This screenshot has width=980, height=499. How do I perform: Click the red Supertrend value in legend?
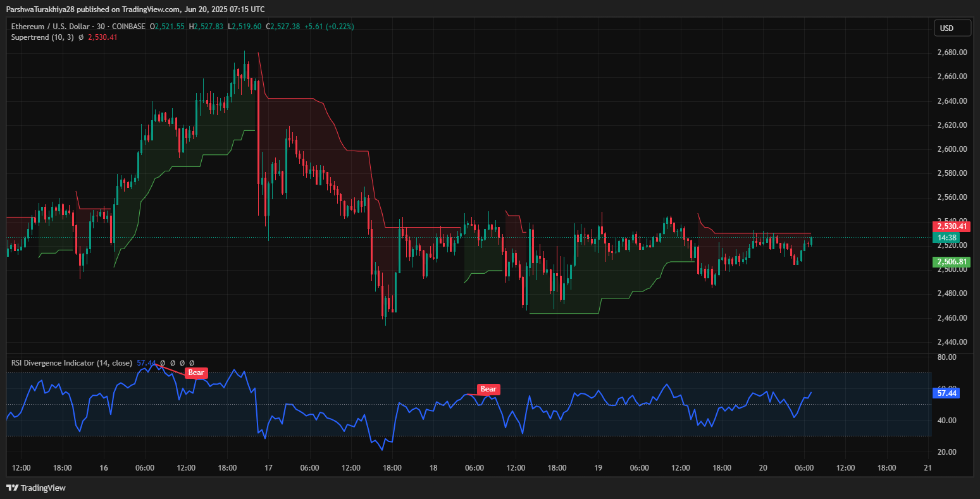coord(102,37)
